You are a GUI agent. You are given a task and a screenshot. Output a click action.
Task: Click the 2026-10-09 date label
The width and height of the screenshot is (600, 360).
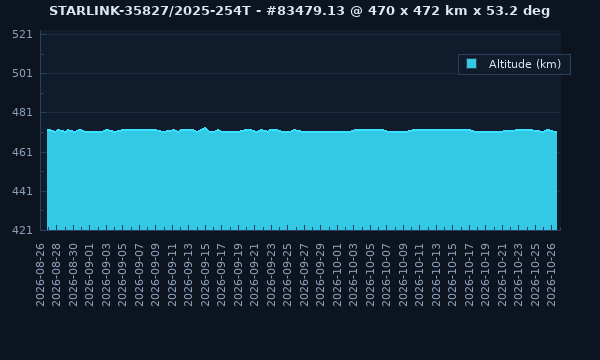pos(403,274)
